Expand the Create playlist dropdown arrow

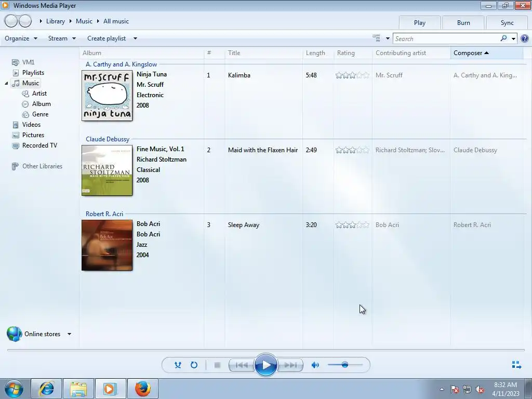tap(135, 38)
